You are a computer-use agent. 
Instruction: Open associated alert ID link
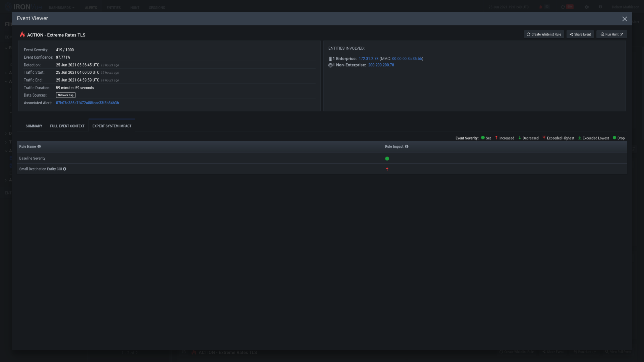[87, 103]
